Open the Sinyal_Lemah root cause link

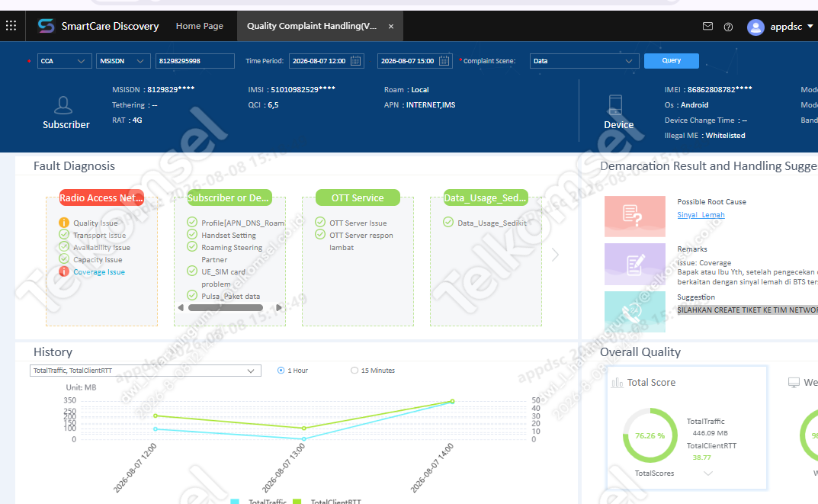click(701, 215)
